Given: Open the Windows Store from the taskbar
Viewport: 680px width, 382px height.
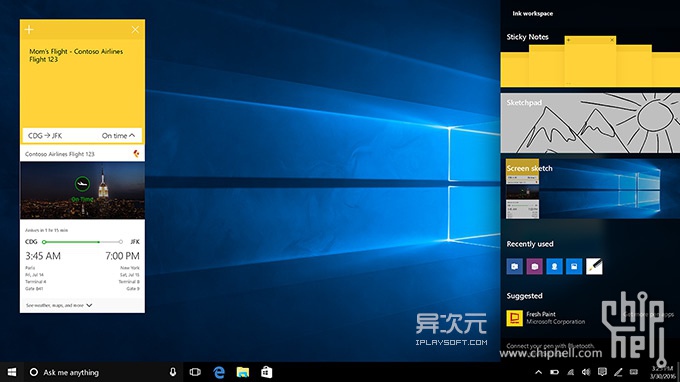Looking at the screenshot, I should click(266, 372).
